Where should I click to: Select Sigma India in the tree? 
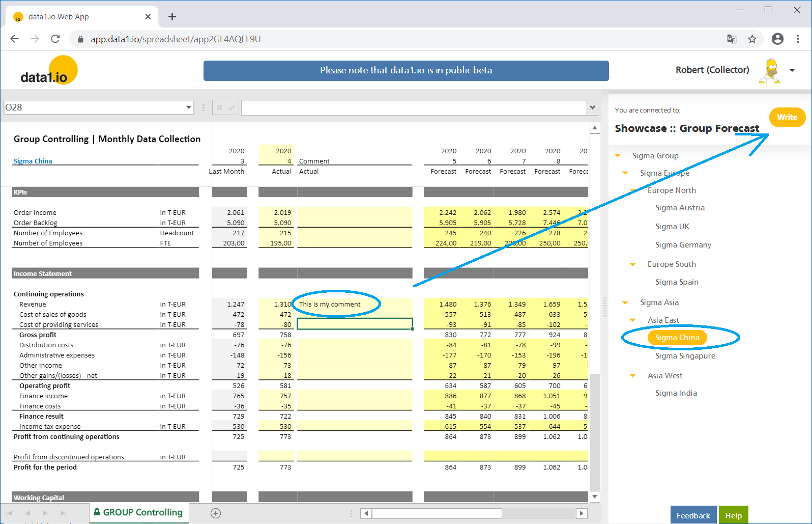point(676,393)
